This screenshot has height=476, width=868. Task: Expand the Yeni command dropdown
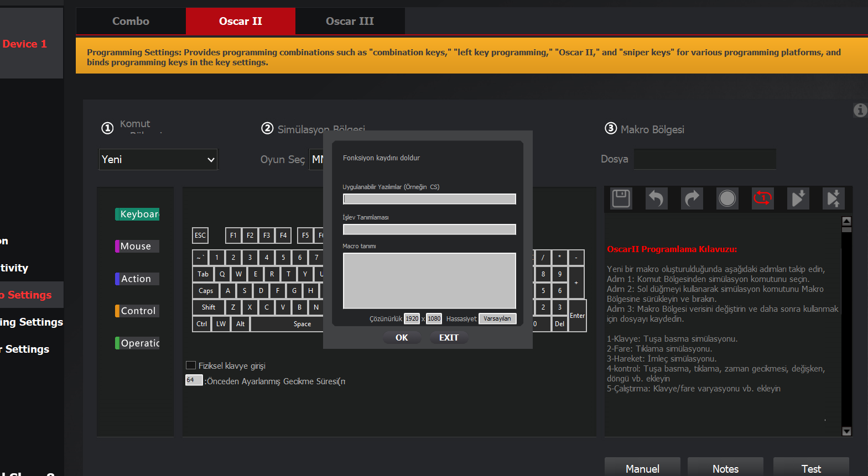(x=158, y=159)
